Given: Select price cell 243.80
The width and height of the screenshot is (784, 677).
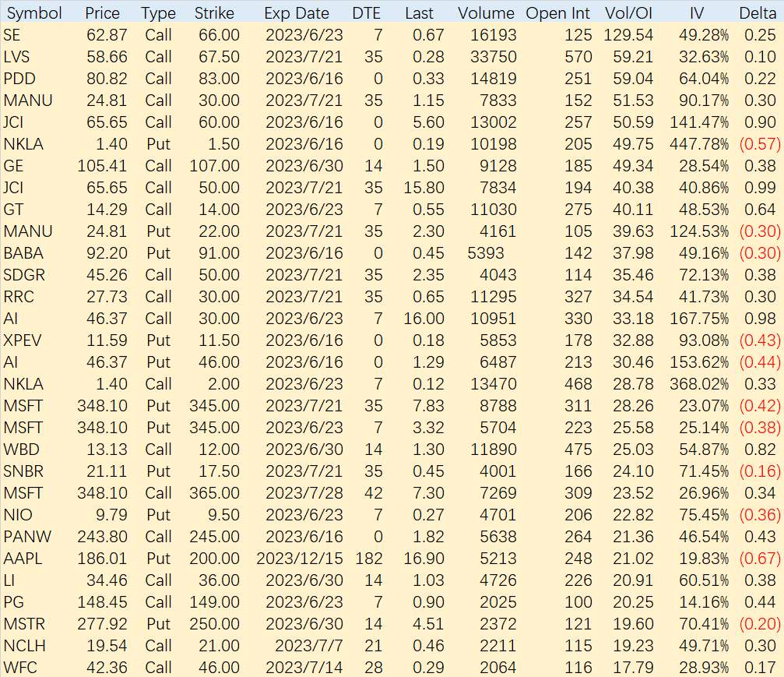Looking at the screenshot, I should (103, 537).
